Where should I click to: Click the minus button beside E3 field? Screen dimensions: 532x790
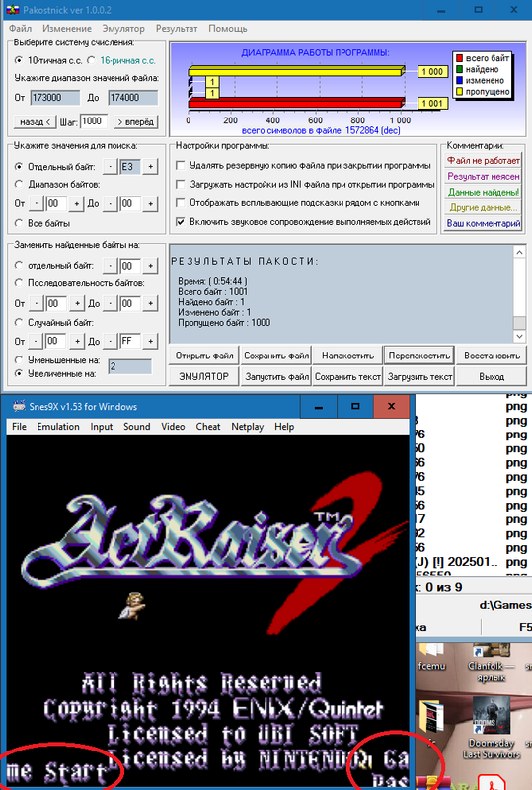111,166
